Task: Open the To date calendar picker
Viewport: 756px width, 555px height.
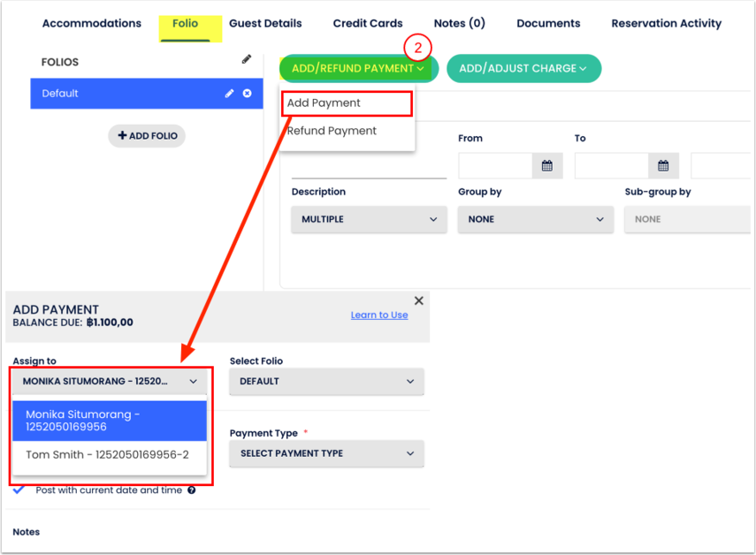Action: pos(663,166)
